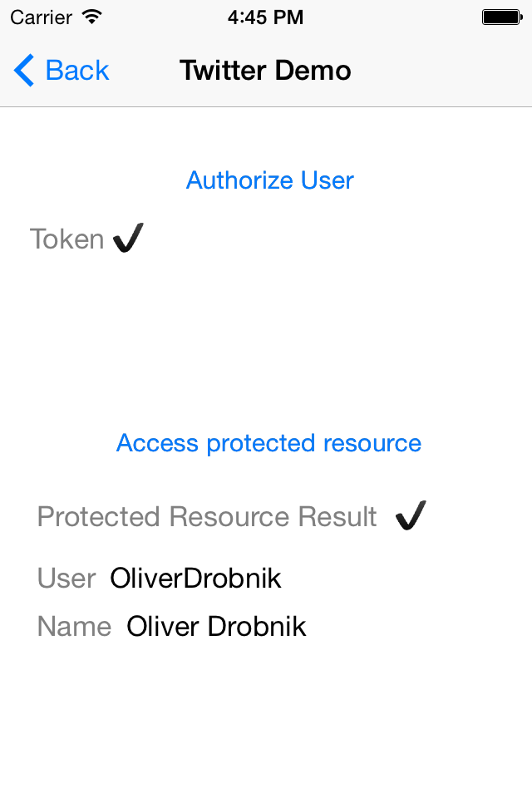Select the username OliverDrobnik text
The height and width of the screenshot is (798, 532).
pyautogui.click(x=195, y=578)
